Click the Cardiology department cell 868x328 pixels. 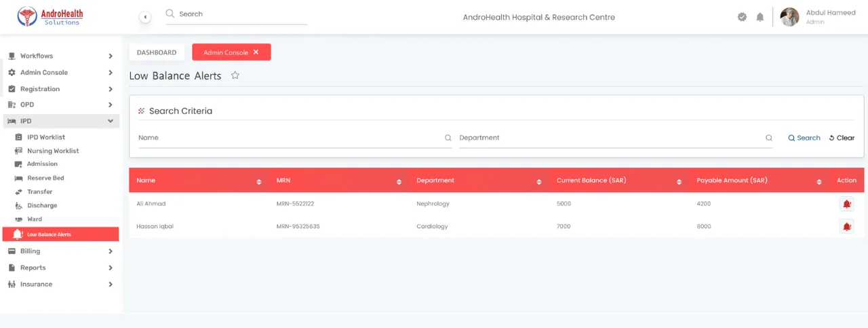click(432, 226)
